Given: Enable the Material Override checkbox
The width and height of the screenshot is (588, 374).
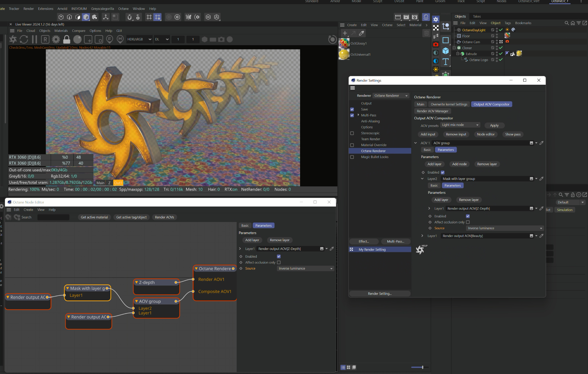Looking at the screenshot, I should tap(352, 145).
